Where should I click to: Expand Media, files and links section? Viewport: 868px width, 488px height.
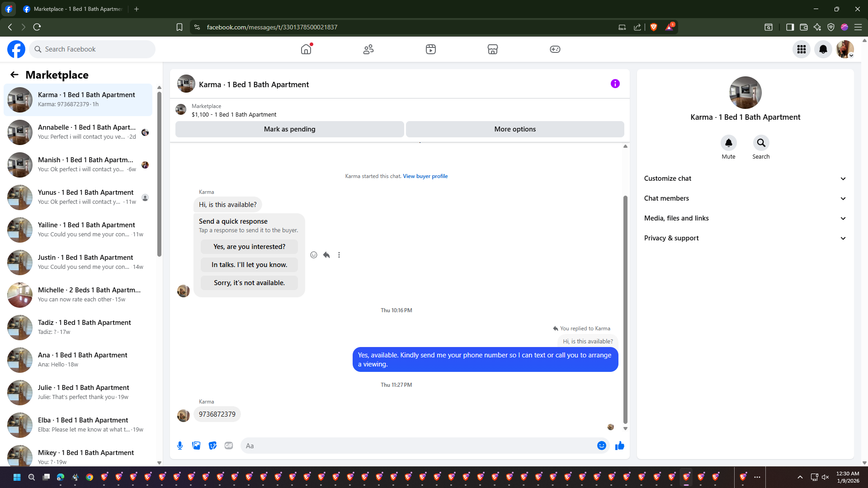click(x=745, y=218)
